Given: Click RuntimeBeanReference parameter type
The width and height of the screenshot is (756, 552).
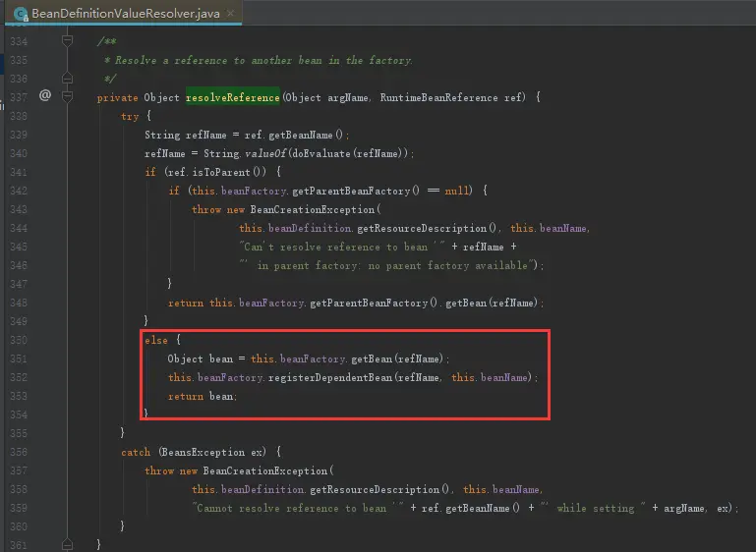Looking at the screenshot, I should coord(438,97).
